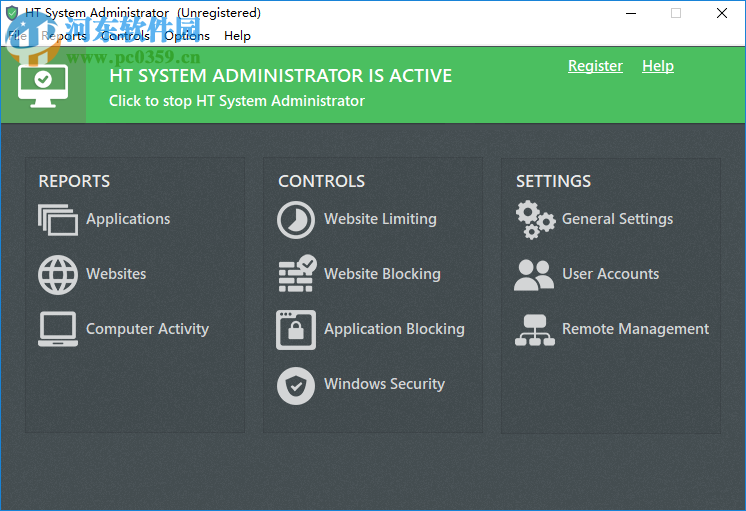Select the Computer Activity label
746x511 pixels.
coord(147,329)
